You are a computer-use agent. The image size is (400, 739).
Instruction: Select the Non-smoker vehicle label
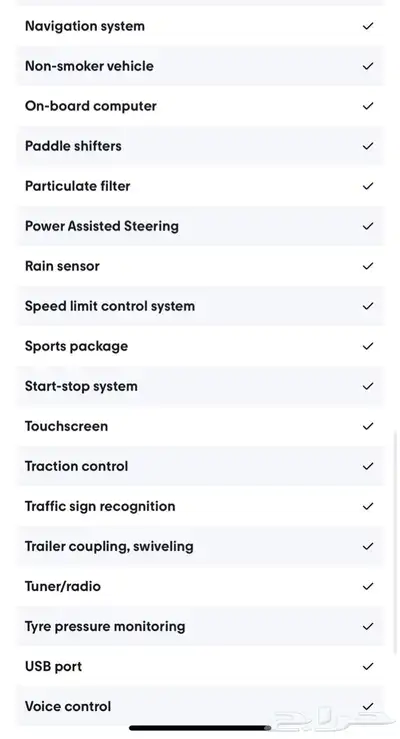point(89,66)
